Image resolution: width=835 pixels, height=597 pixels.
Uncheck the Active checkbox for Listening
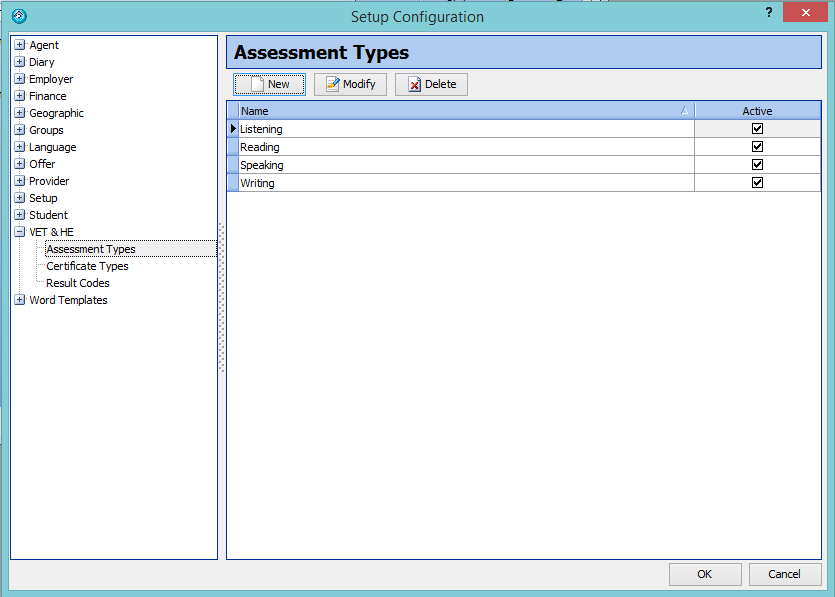[x=757, y=129]
